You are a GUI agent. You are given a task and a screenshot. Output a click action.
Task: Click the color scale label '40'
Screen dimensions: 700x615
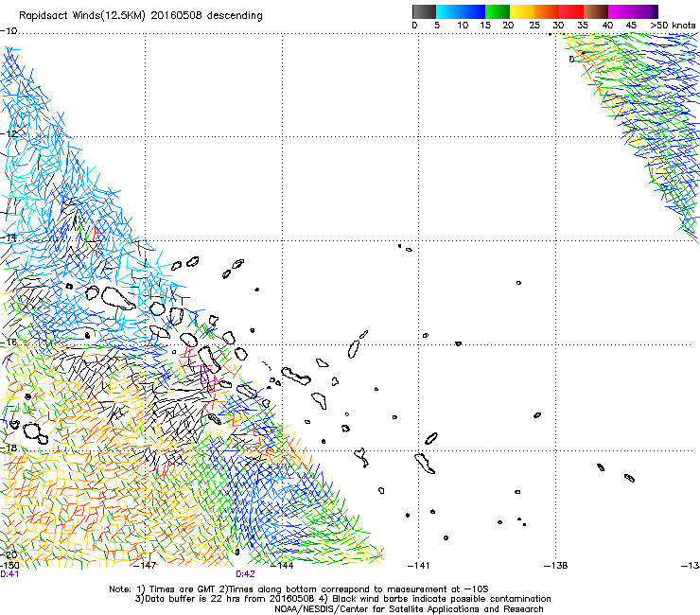(607, 26)
